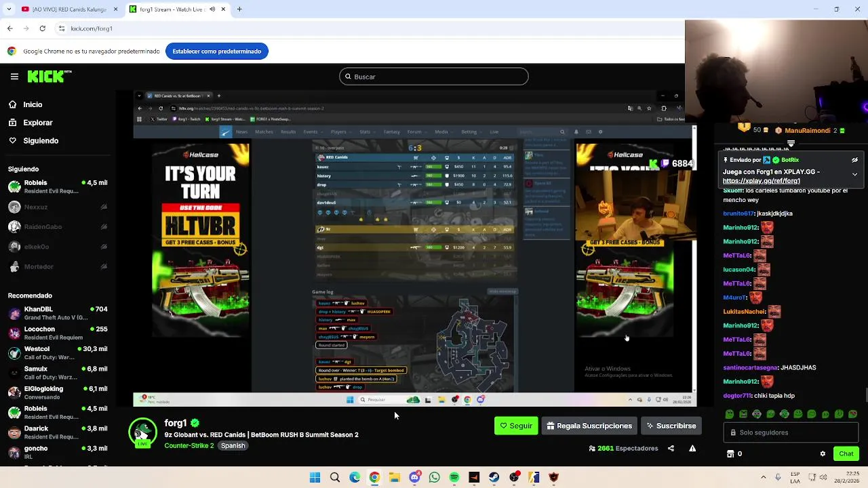Open Locochon recommended channel
The height and width of the screenshot is (488, 868).
coord(58,333)
